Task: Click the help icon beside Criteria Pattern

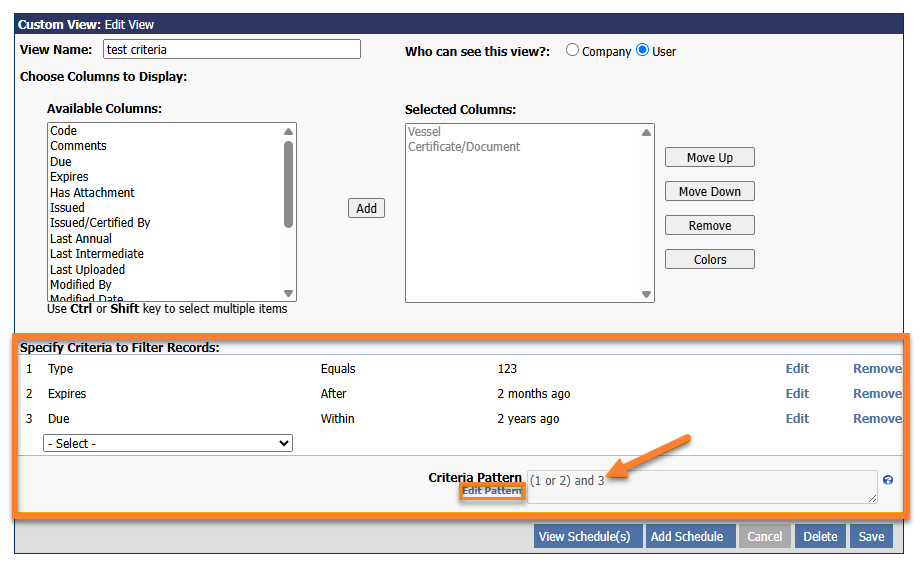Action: tap(888, 480)
